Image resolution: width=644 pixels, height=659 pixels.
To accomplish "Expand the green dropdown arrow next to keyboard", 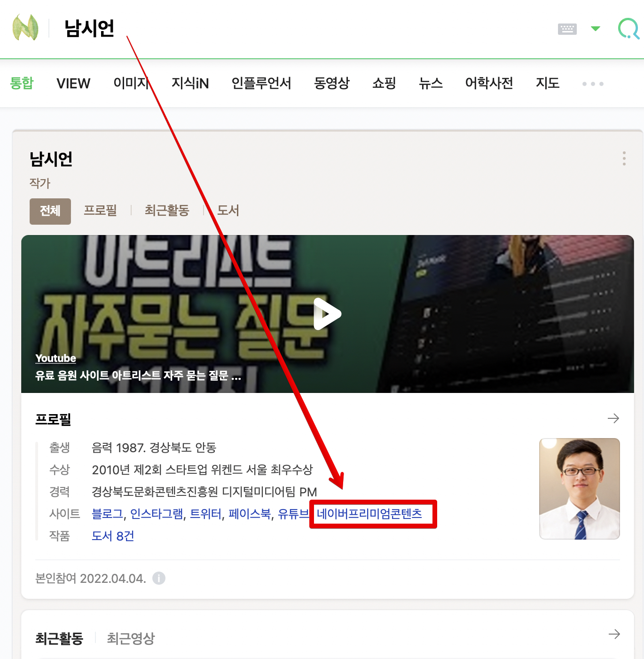I will click(595, 29).
